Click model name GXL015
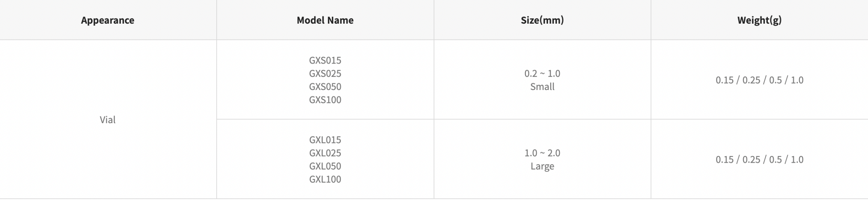This screenshot has height=201, width=868. pyautogui.click(x=325, y=140)
